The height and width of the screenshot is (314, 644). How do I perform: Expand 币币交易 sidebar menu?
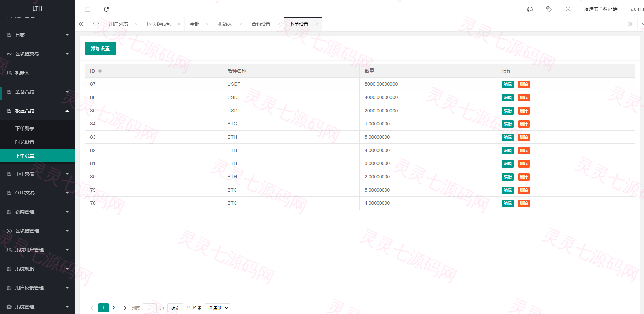point(37,174)
